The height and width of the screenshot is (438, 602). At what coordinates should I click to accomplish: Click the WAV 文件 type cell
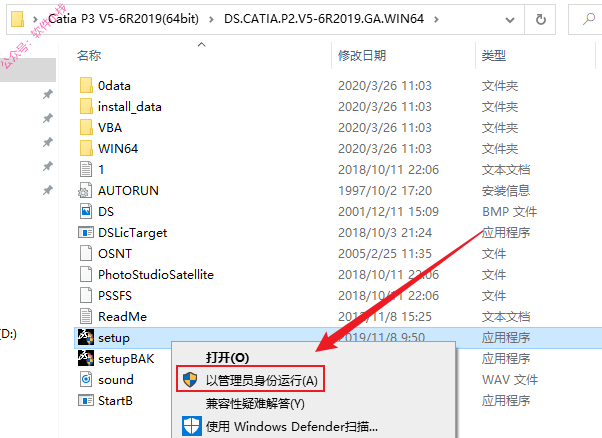pos(510,380)
